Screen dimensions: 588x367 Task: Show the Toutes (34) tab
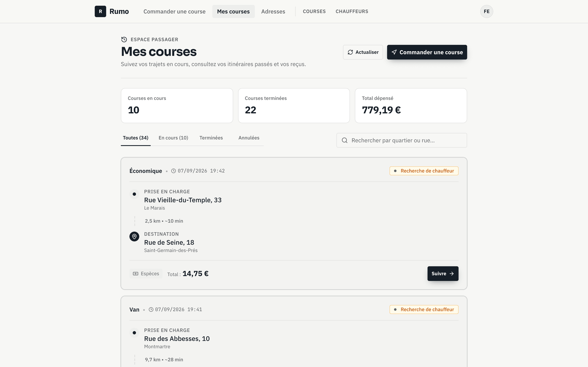(136, 138)
